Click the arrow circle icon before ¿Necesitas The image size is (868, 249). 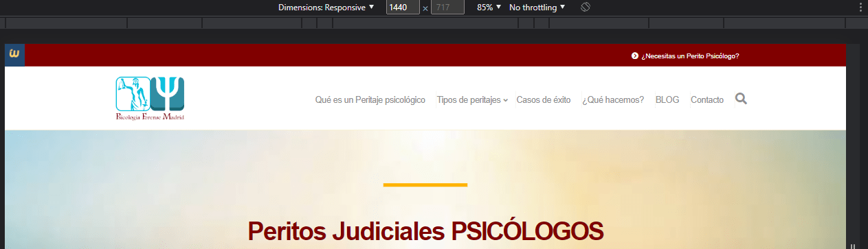tap(635, 56)
